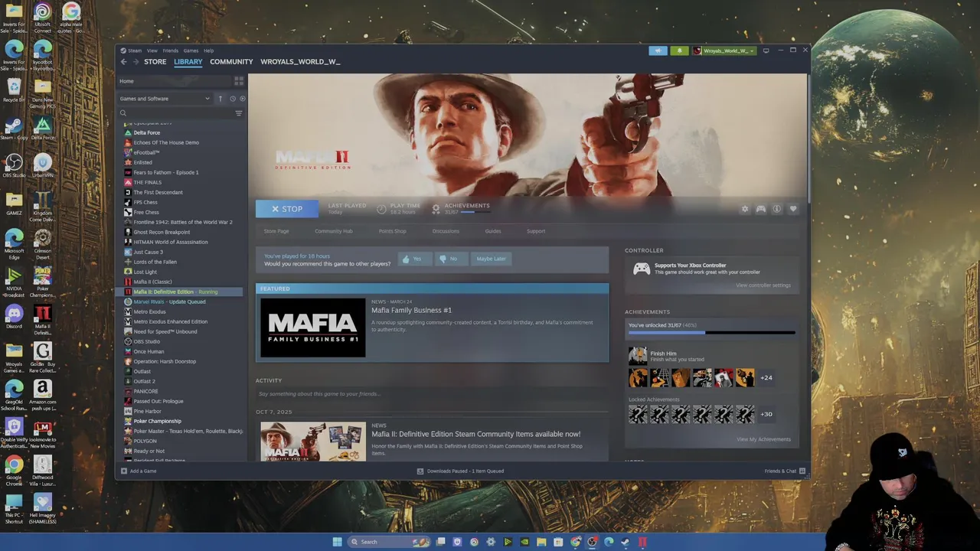This screenshot has height=551, width=980.
Task: Toggle the recent-activity clock filter
Action: [233, 98]
